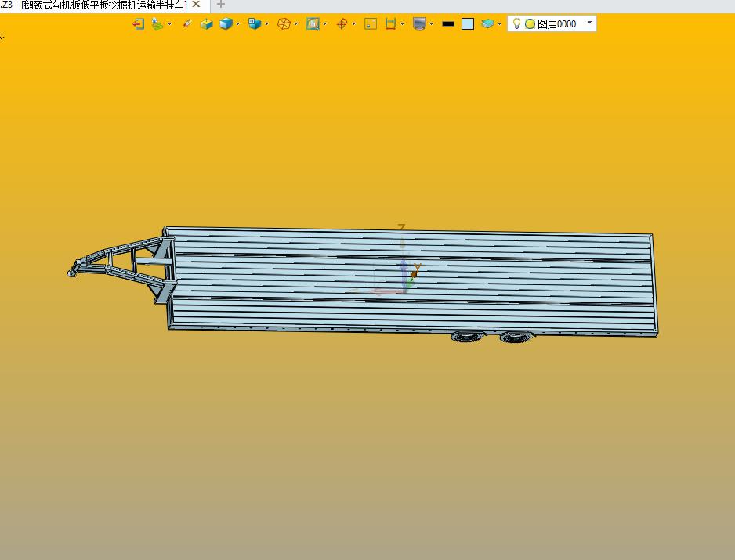Click the teal layer manager icon
735x560 pixels.
[487, 23]
